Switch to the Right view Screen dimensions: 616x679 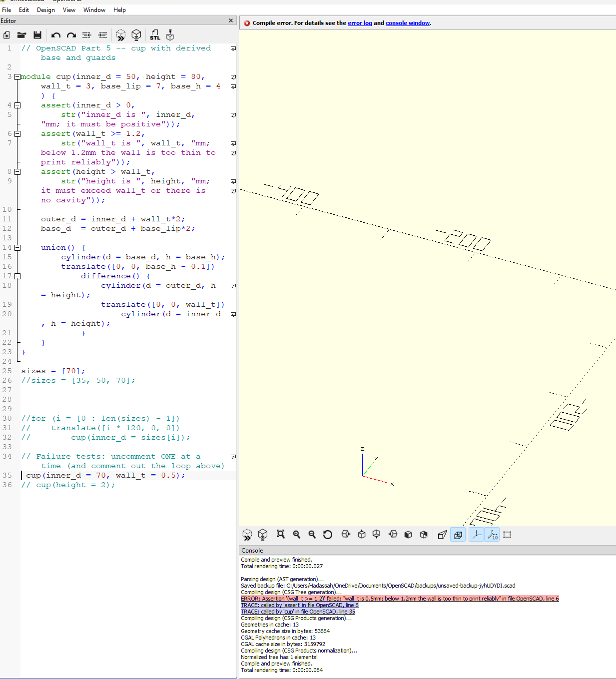(x=346, y=535)
